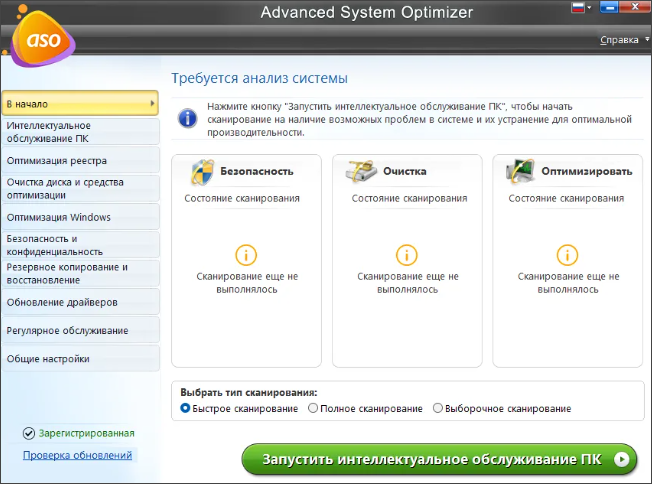Image resolution: width=652 pixels, height=484 pixels.
Task: Select Полное сканирование radio button
Action: [313, 408]
